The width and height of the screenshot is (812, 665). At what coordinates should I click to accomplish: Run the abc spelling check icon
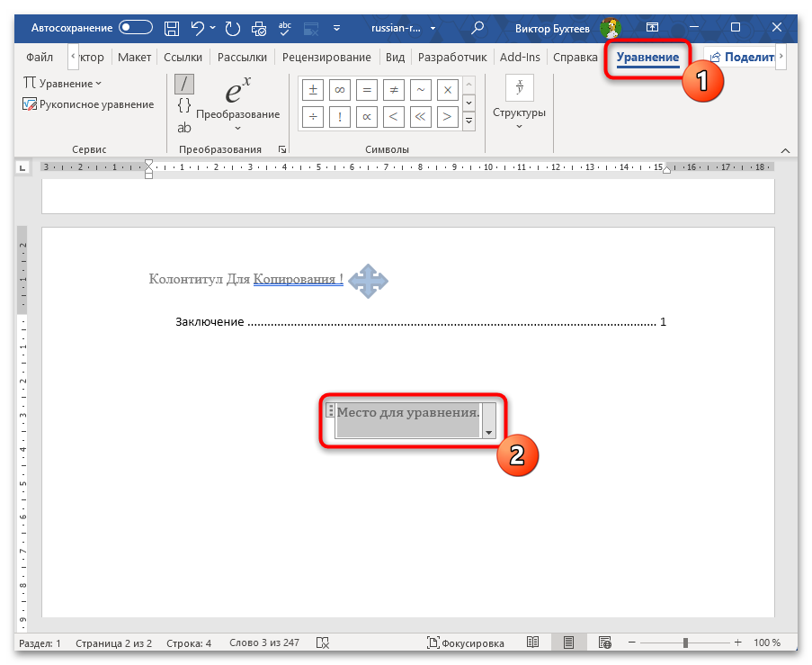pyautogui.click(x=285, y=28)
